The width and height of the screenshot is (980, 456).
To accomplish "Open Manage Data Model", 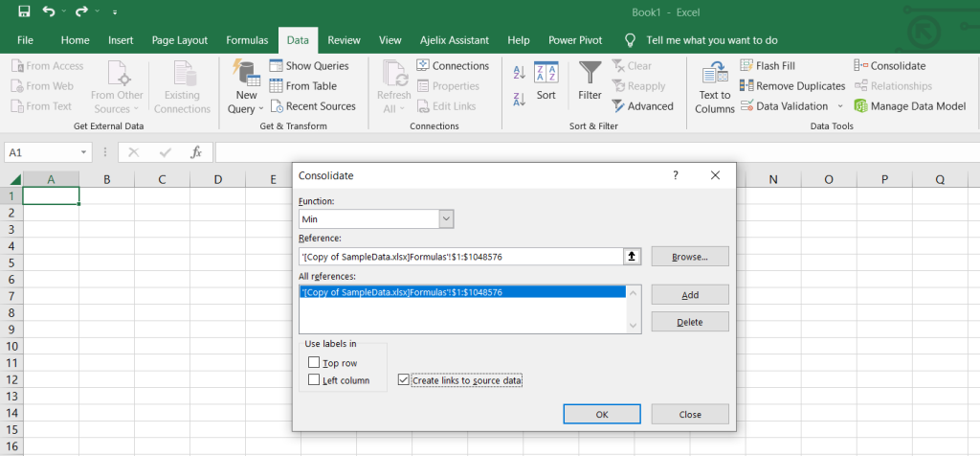I will coord(910,106).
